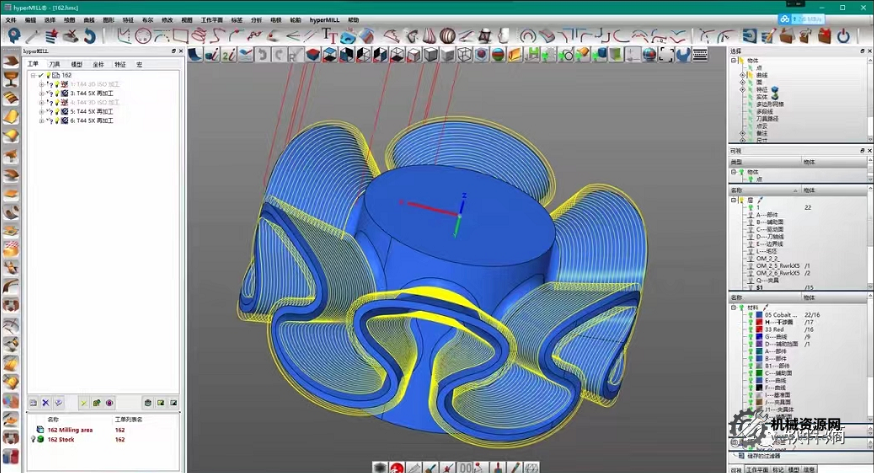Image resolution: width=874 pixels, height=473 pixels.
Task: Click the keyboard icon in view toolbar
Action: (x=701, y=55)
